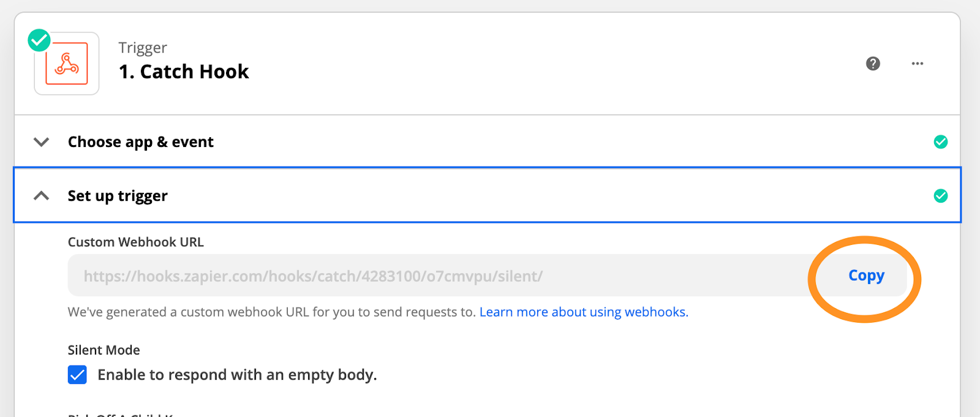The image size is (980, 417).
Task: Click the green check beside Choose app & event
Action: (940, 142)
